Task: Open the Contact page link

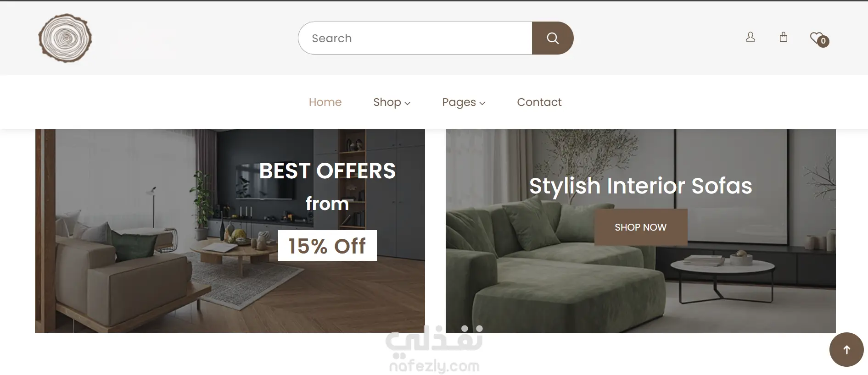Action: [x=539, y=102]
